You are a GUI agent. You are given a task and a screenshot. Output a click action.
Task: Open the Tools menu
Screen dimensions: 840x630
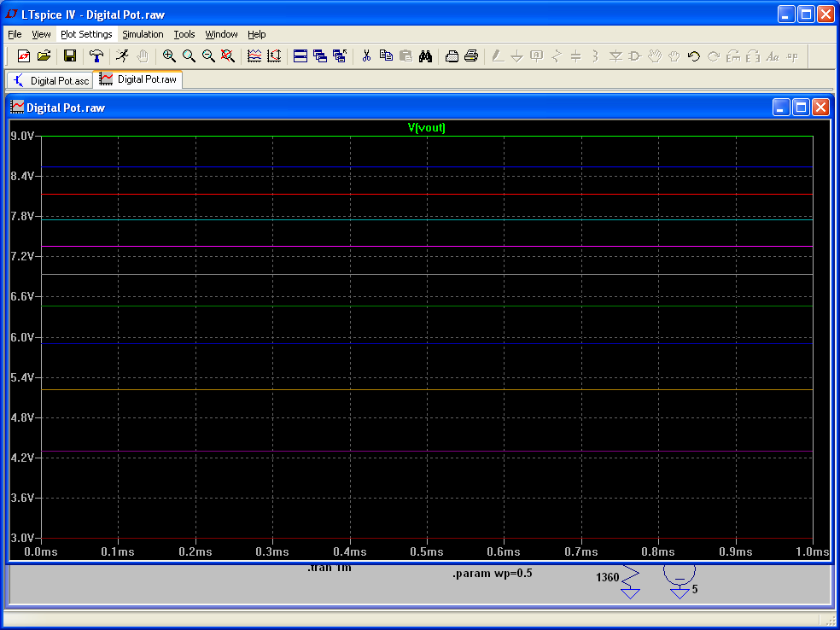point(184,34)
